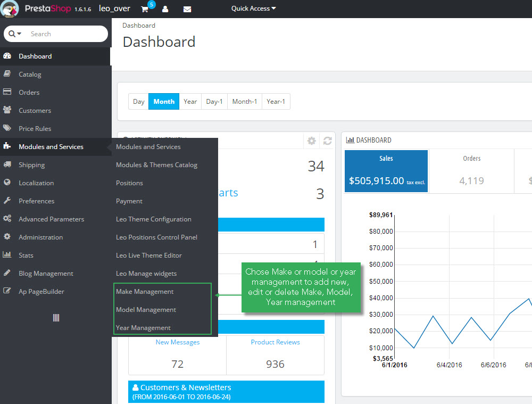Click the Catalog book icon
Viewport: 532px width, 404px height.
coord(7,74)
